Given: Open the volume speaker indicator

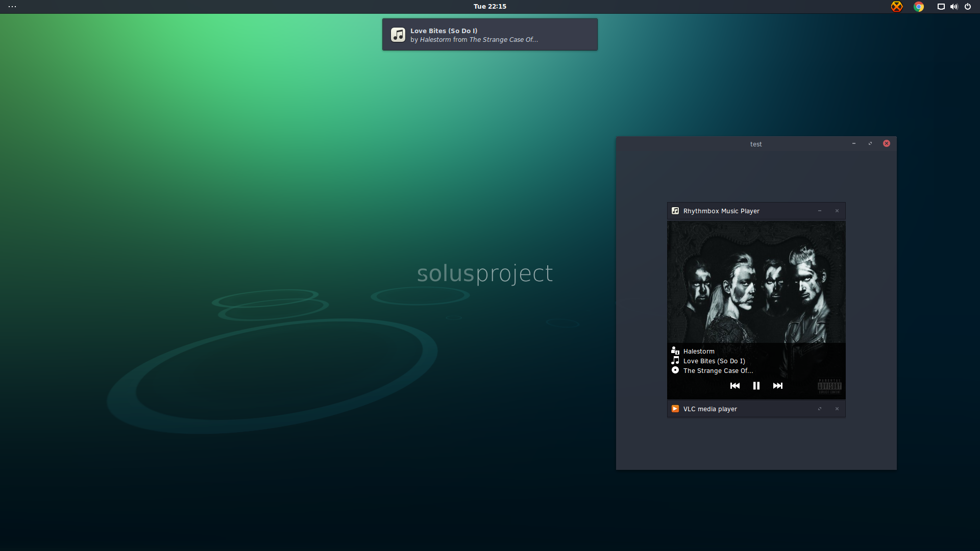Looking at the screenshot, I should point(954,7).
